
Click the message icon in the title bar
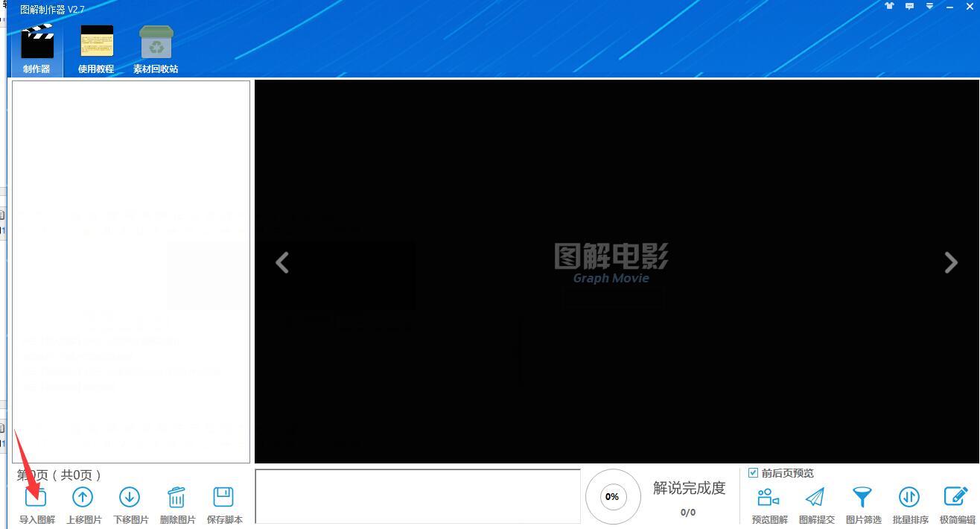tap(909, 6)
